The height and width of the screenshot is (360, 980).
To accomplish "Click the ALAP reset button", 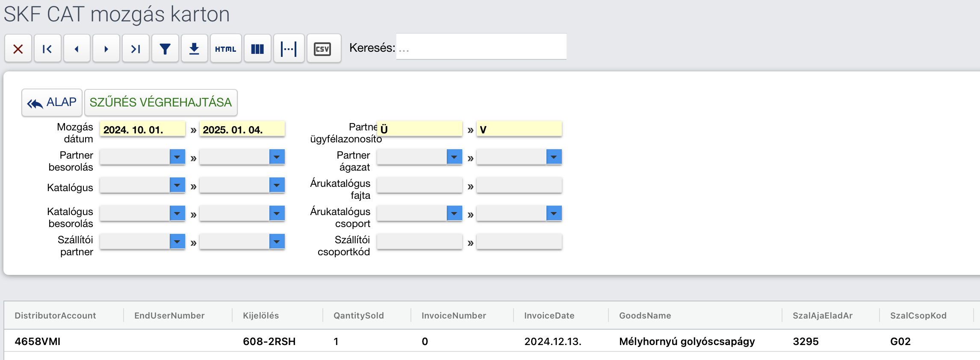I will [x=52, y=103].
